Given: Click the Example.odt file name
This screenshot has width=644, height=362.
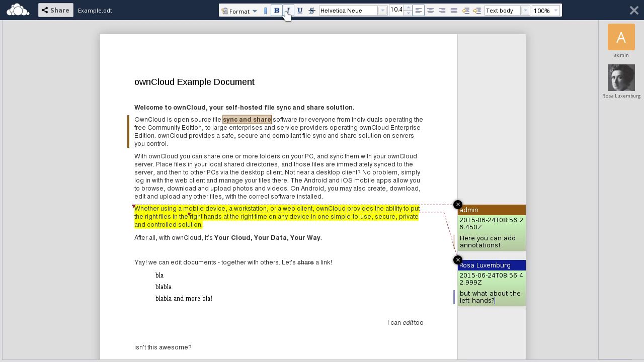Looking at the screenshot, I should tap(95, 11).
